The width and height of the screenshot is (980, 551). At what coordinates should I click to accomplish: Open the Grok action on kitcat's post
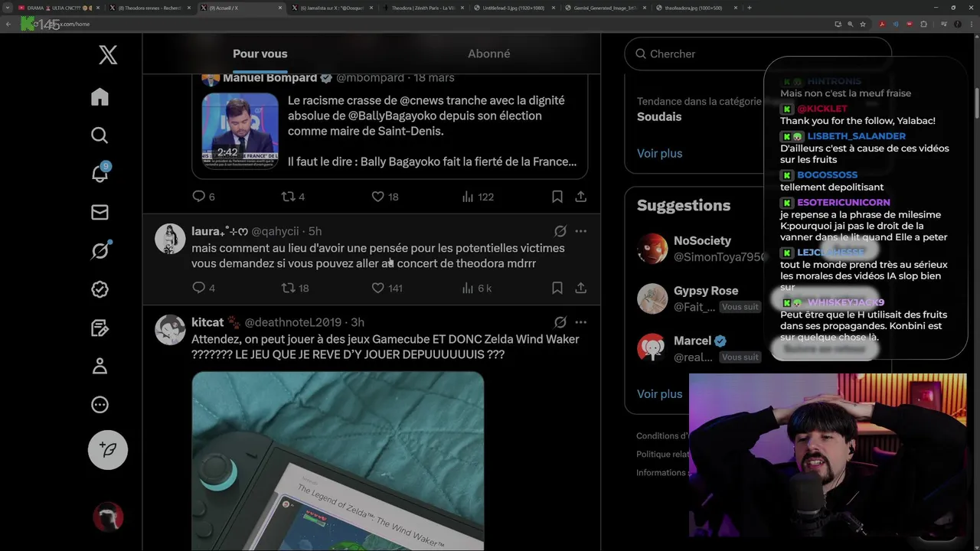[560, 322]
